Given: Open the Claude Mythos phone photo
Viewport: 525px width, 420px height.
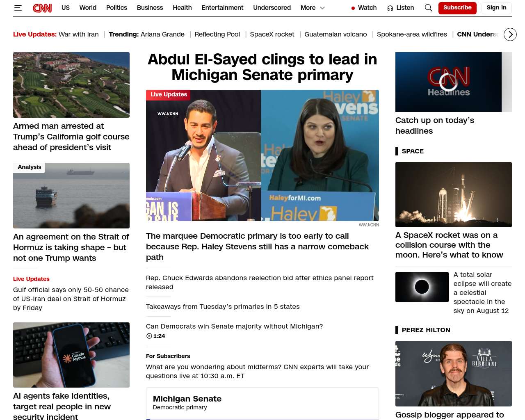Looking at the screenshot, I should [x=71, y=355].
